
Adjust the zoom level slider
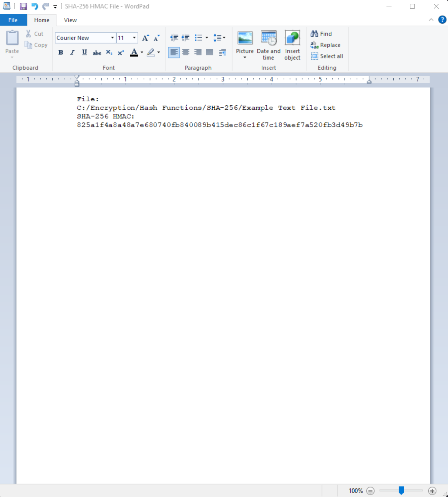tap(401, 491)
